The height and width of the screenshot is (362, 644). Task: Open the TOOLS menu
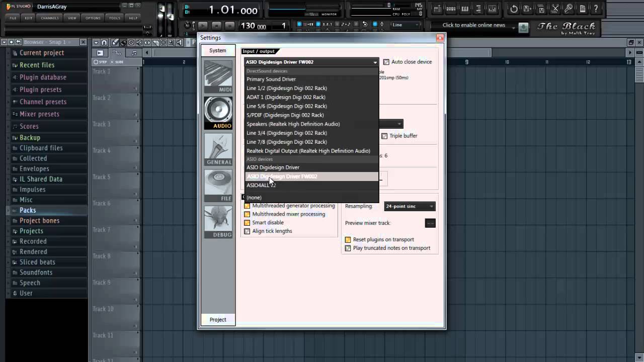[x=115, y=18]
